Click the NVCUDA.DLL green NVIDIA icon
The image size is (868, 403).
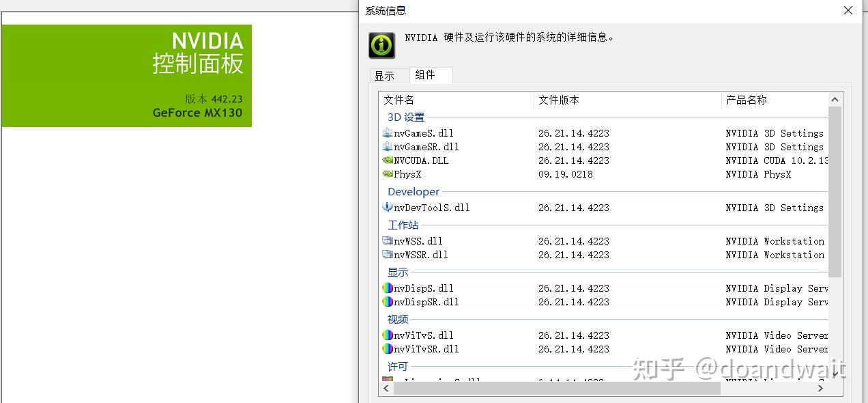click(x=388, y=161)
